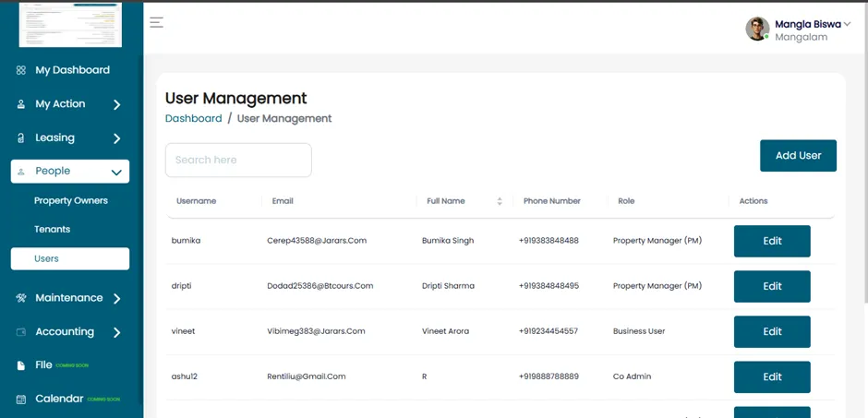Expand the Maintenance submenu chevron
The height and width of the screenshot is (418, 868).
tap(116, 299)
